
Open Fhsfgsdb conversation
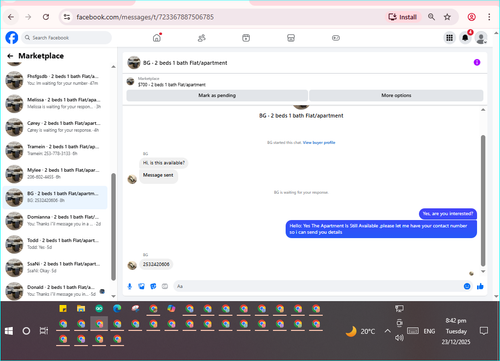pyautogui.click(x=55, y=80)
